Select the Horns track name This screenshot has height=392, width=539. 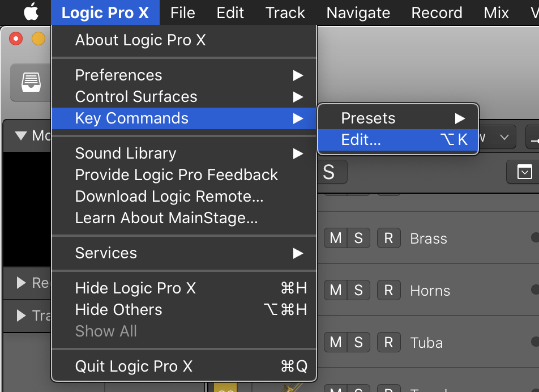click(x=430, y=291)
